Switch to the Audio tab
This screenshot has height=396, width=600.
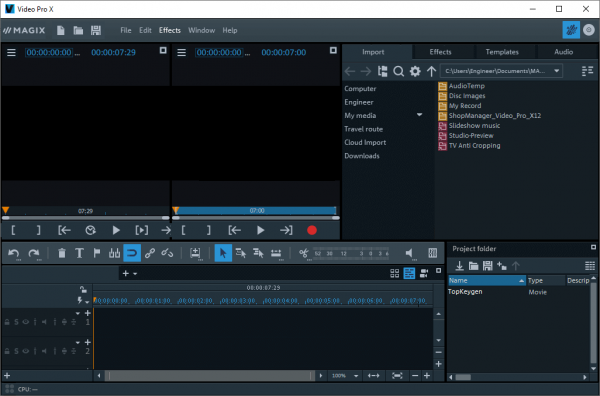pyautogui.click(x=564, y=52)
